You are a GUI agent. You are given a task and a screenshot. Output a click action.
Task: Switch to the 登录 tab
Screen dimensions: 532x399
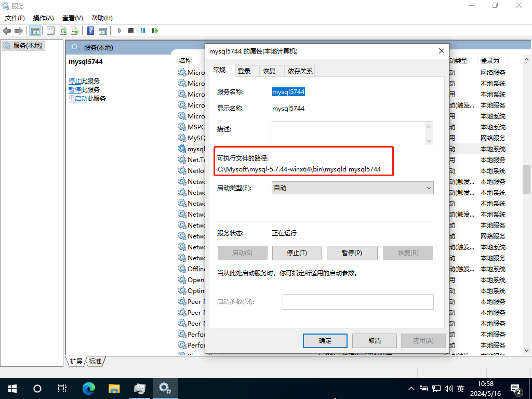point(244,71)
